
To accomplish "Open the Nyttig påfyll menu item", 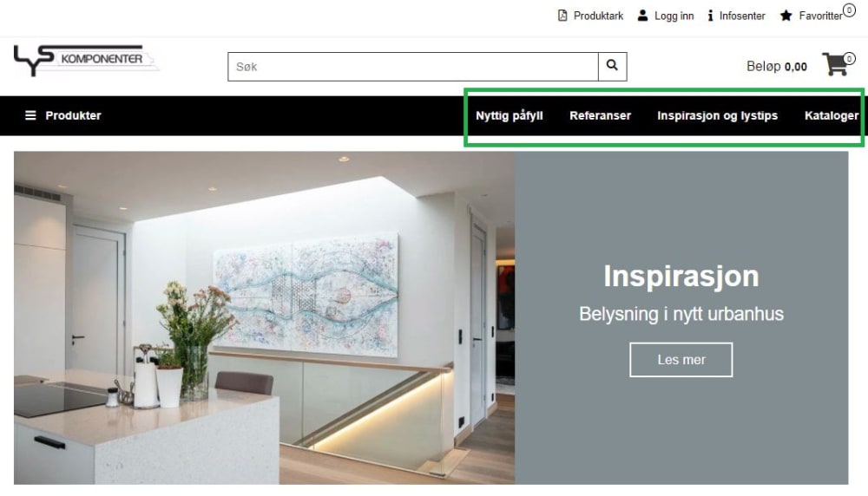I will (510, 115).
